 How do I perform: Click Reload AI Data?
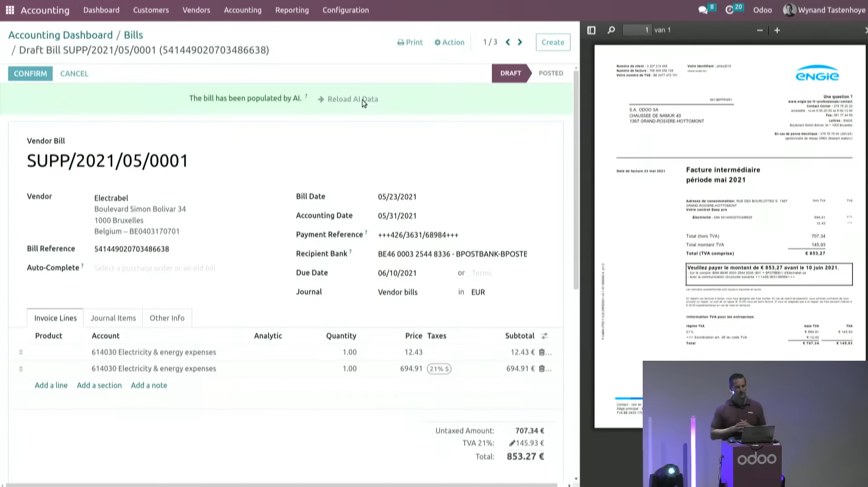tap(348, 99)
